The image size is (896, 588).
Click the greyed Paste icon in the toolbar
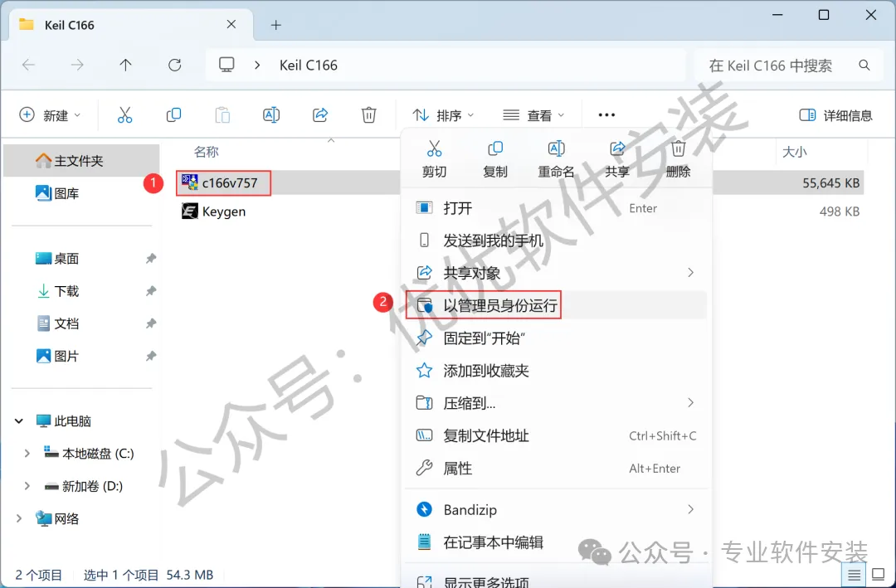222,114
